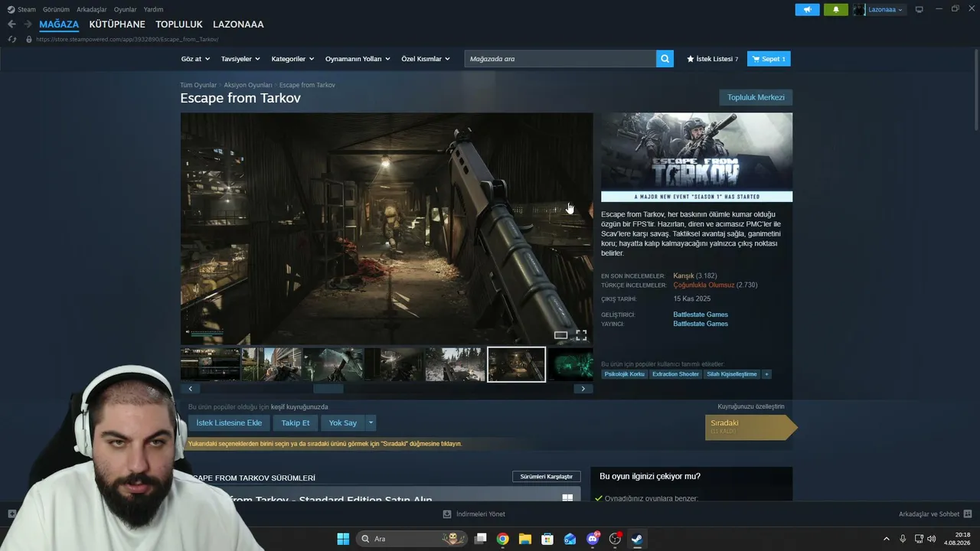Switch to the TOPLULUK tab
The width and height of the screenshot is (980, 551).
(179, 24)
